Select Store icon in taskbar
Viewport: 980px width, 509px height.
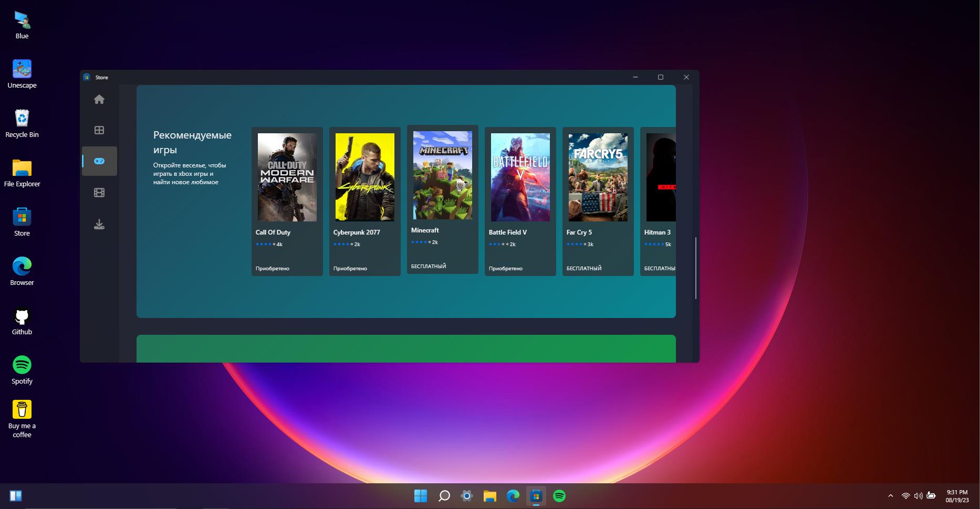(536, 496)
